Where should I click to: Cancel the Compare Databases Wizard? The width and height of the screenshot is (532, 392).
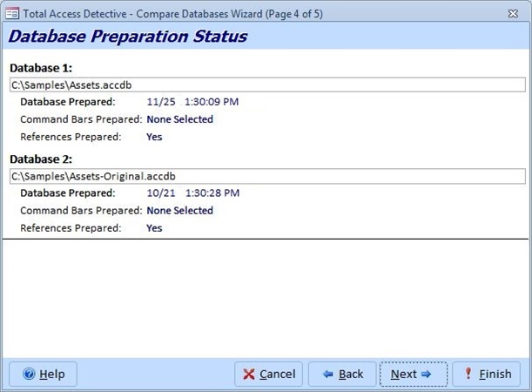tap(268, 374)
